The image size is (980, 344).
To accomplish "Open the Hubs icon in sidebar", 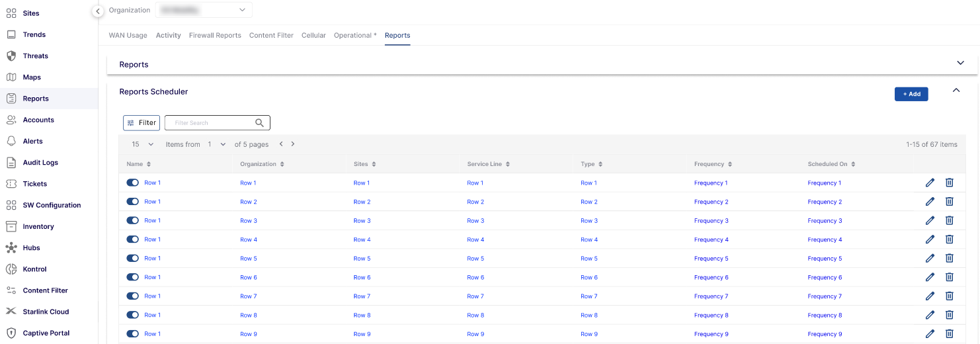I will pyautogui.click(x=11, y=247).
